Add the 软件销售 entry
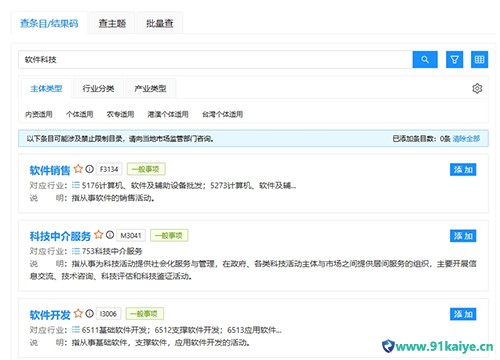The width and height of the screenshot is (500, 360). [x=463, y=170]
